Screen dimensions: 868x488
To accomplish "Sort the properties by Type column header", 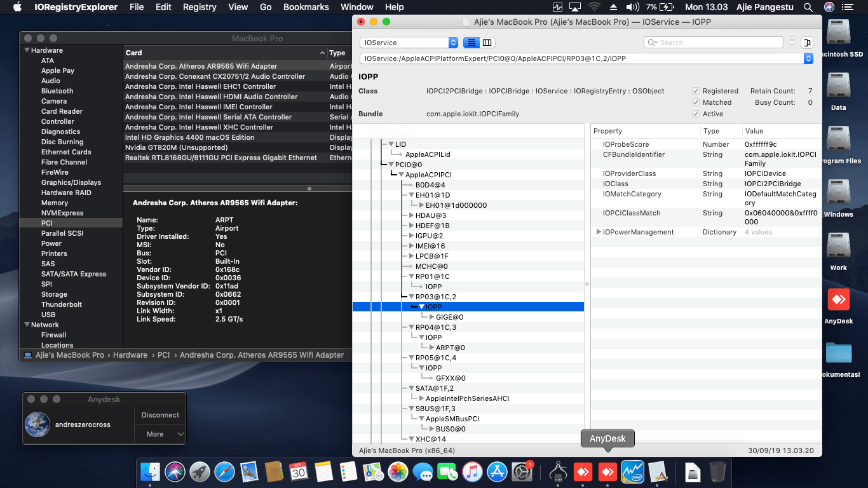I will point(721,131).
